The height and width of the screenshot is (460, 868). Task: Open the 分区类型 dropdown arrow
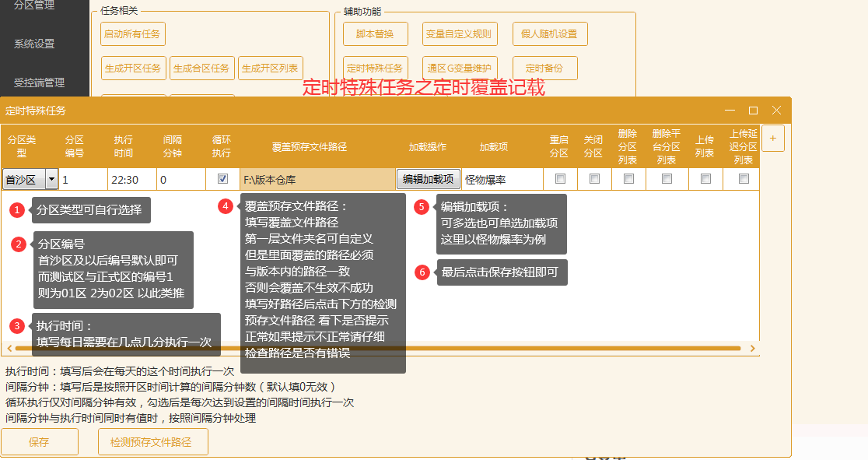[51, 180]
